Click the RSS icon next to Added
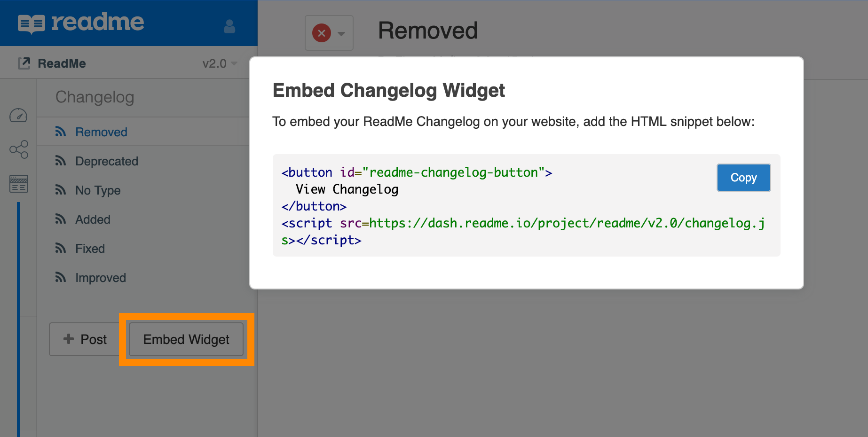868x437 pixels. pyautogui.click(x=60, y=219)
